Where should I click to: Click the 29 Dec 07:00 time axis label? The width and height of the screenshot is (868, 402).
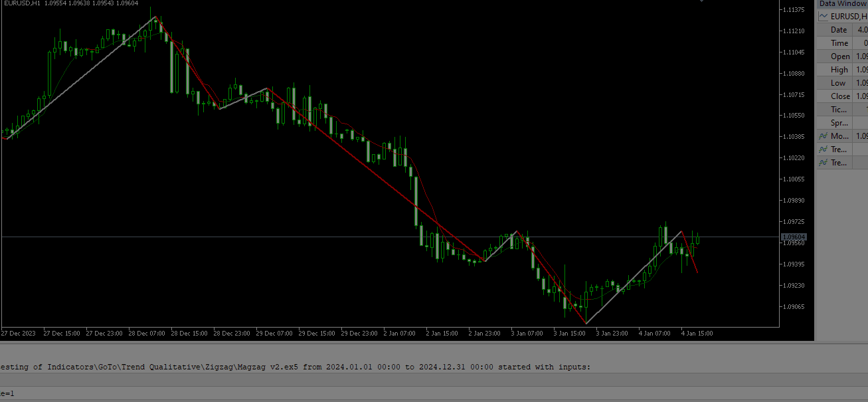(x=274, y=334)
